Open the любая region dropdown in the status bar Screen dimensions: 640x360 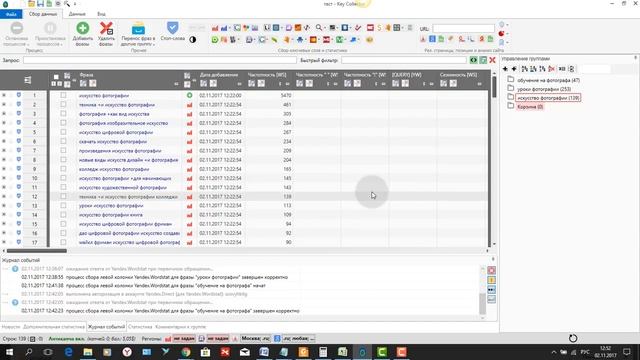pos(299,338)
